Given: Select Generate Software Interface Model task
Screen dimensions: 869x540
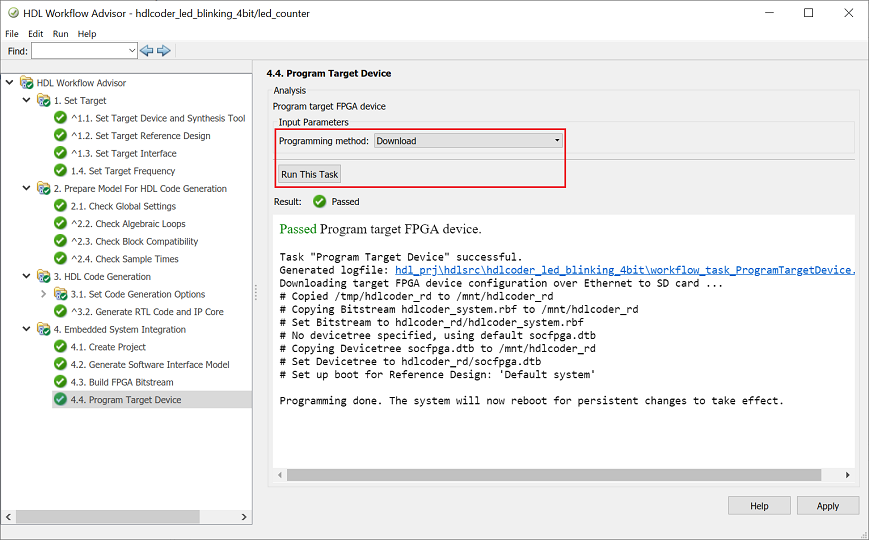Looking at the screenshot, I should 159,365.
